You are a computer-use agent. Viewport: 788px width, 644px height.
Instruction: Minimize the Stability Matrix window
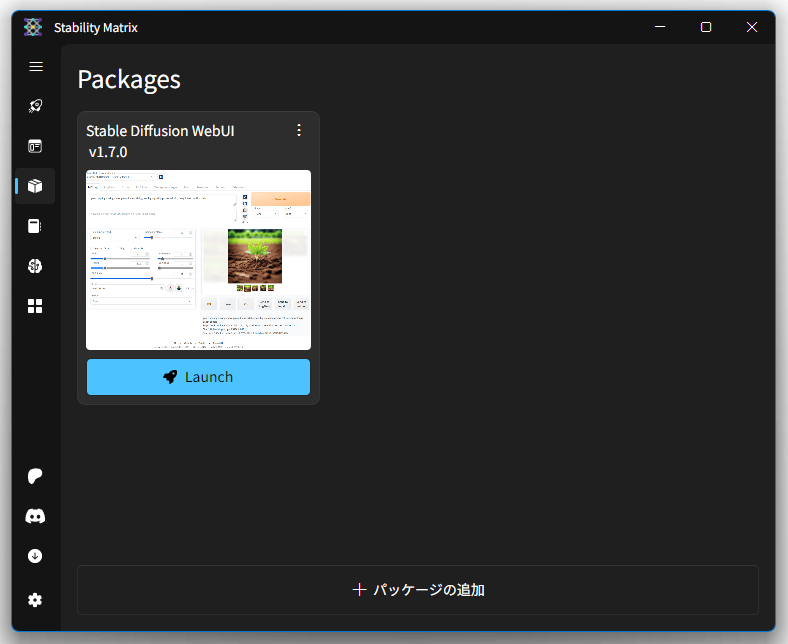660,27
